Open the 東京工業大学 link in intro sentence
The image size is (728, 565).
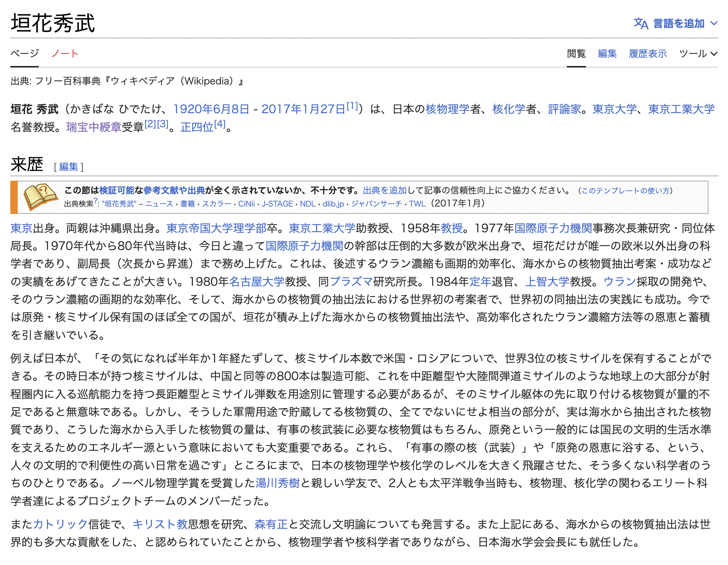(682, 109)
